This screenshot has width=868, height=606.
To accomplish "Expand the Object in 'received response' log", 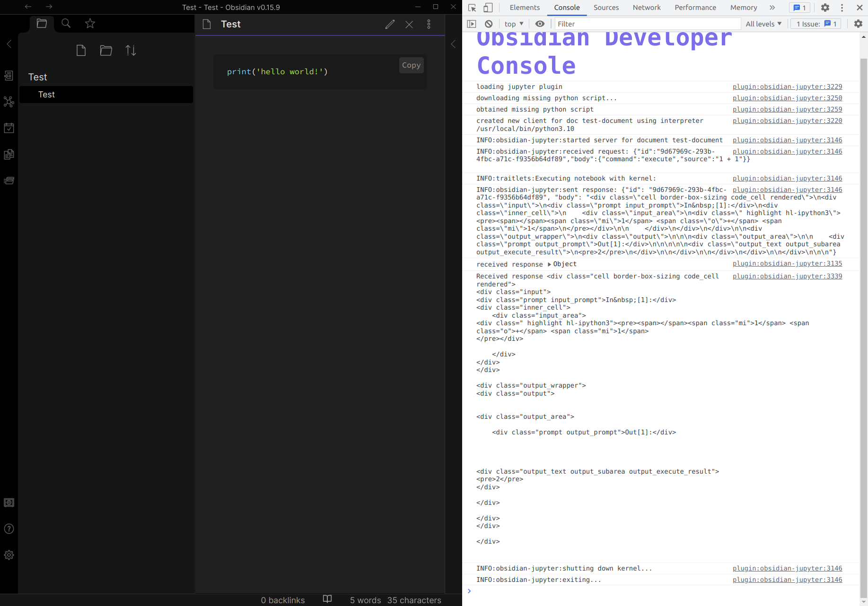I will click(x=549, y=264).
